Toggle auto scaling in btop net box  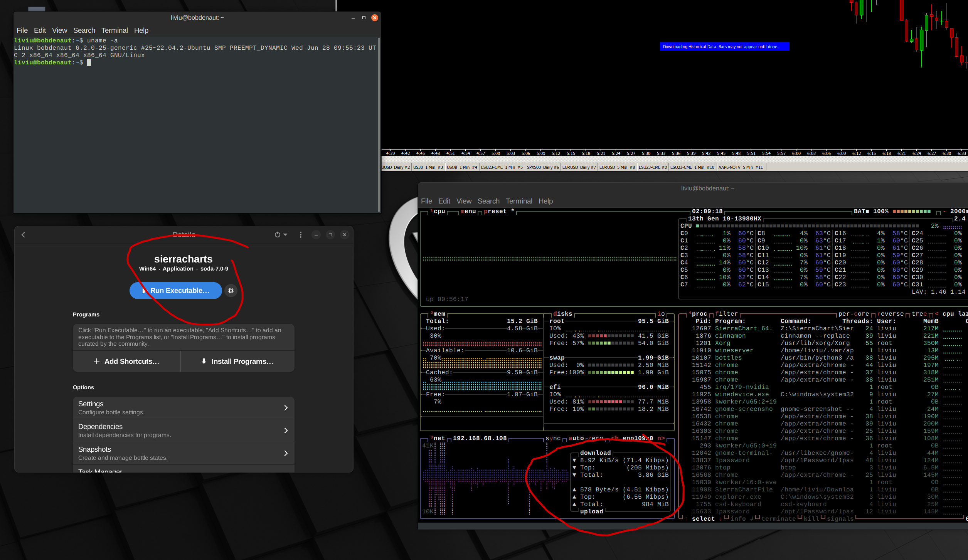[x=576, y=438]
